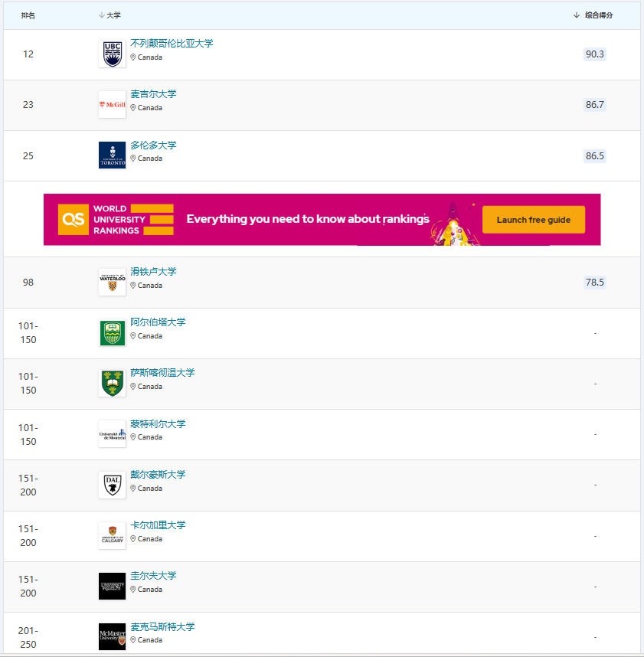Click Canada text under 滑铁卢大学
The image size is (644, 657).
[150, 286]
